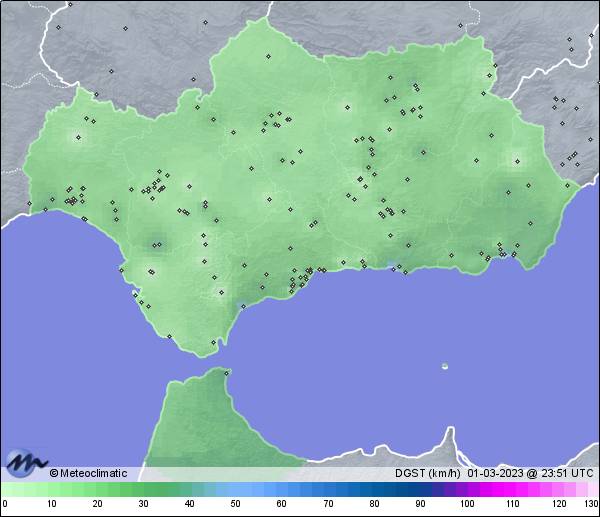600x517 pixels.
Task: Select the light blue coastal station marker near Málaga
Action: click(x=391, y=265)
